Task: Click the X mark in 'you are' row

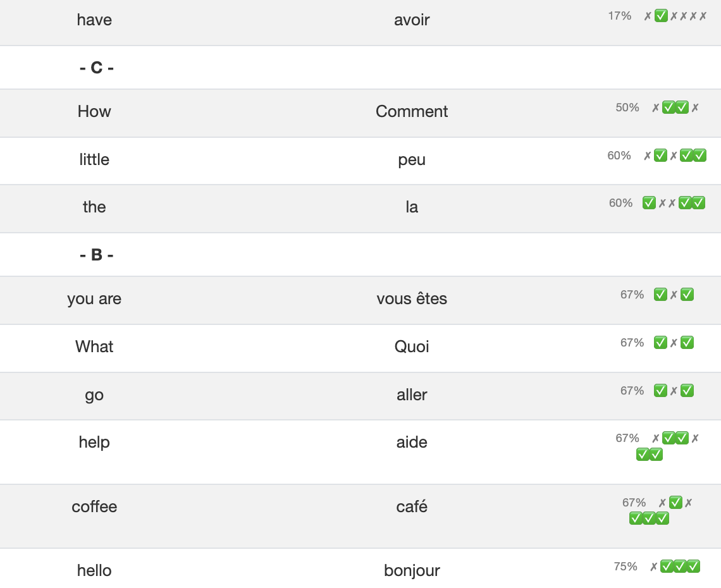Action: [674, 295]
